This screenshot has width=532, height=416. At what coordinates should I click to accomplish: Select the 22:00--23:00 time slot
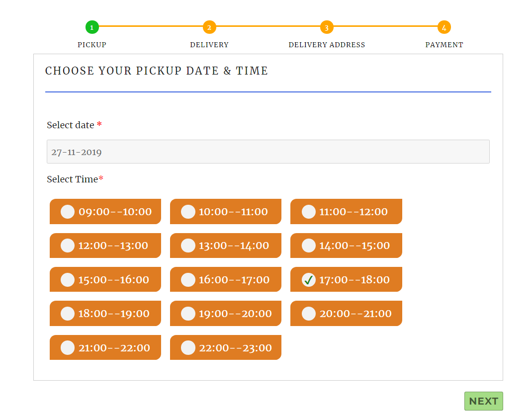click(226, 347)
